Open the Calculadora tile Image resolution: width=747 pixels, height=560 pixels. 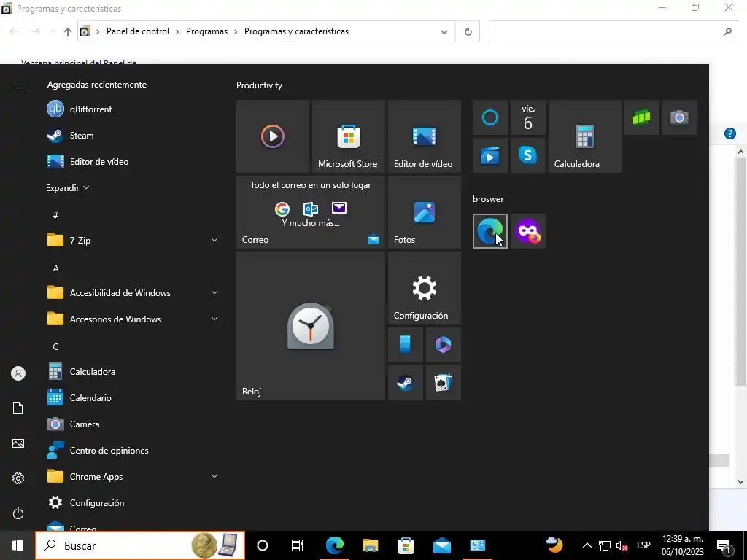pos(584,136)
